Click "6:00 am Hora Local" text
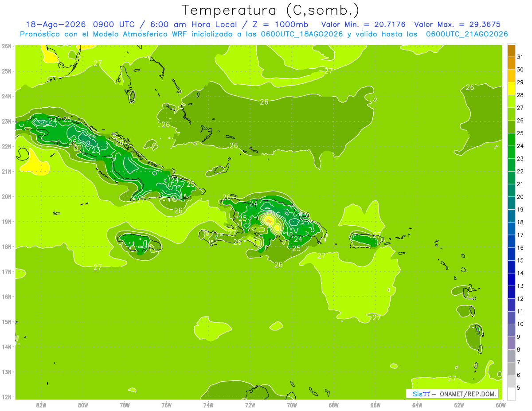This screenshot has width=532, height=411. point(192,24)
